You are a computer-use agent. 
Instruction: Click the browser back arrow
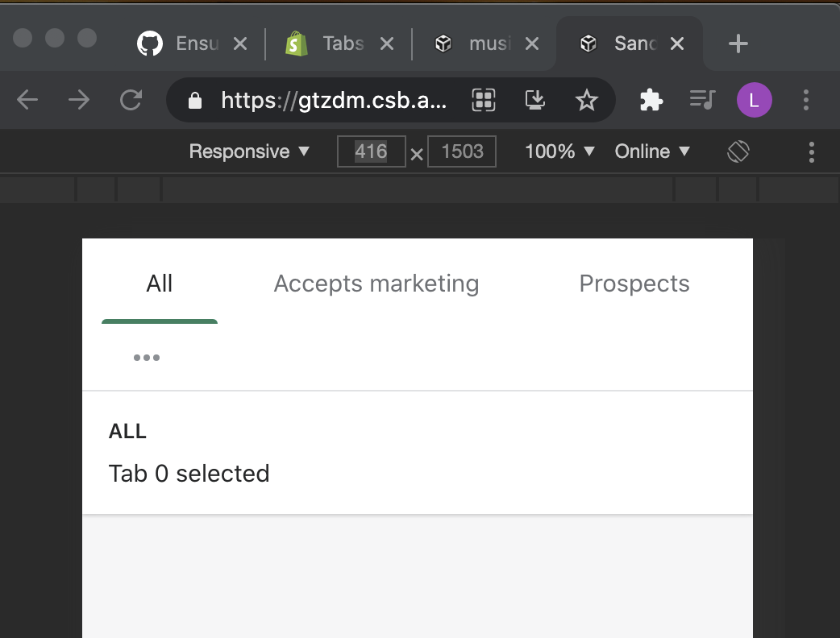[x=27, y=100]
